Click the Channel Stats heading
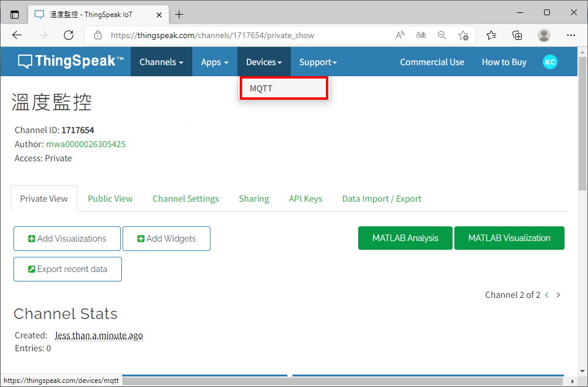 click(x=66, y=314)
